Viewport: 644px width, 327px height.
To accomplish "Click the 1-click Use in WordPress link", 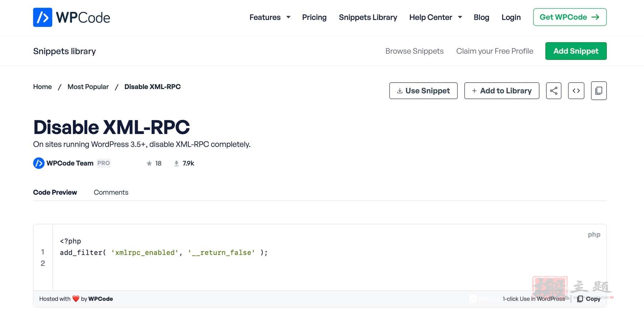I will click(533, 299).
